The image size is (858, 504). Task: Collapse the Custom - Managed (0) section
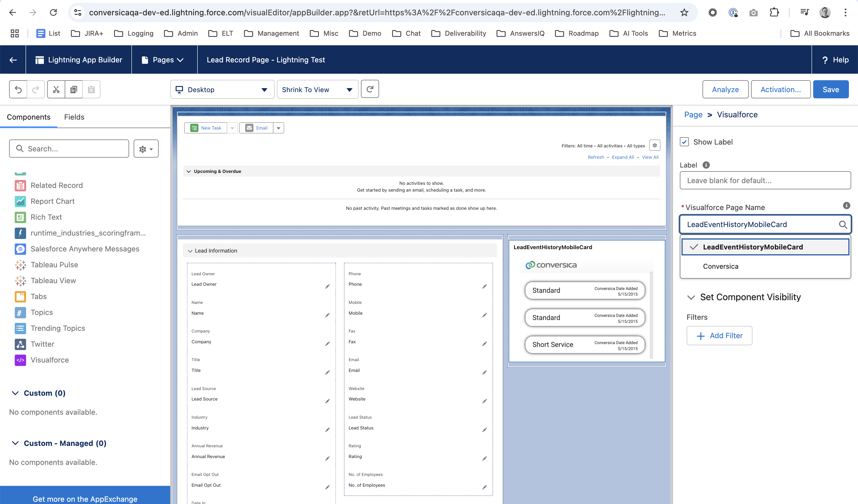[15, 443]
